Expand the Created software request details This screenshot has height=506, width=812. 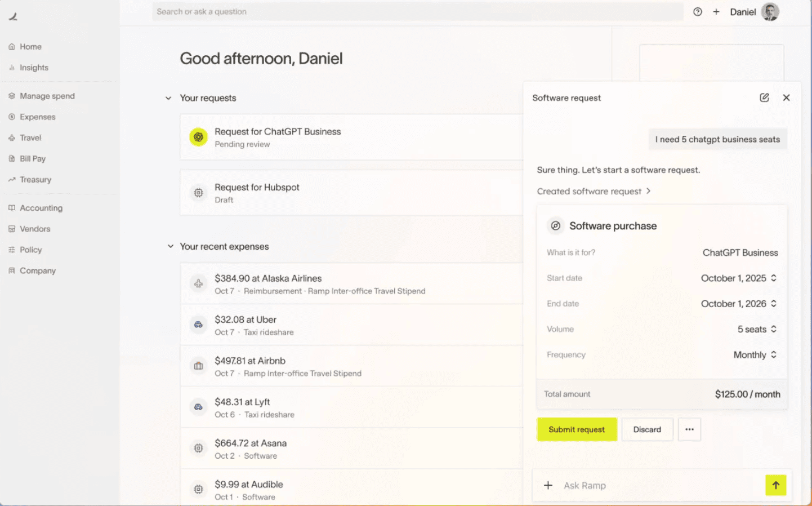594,192
